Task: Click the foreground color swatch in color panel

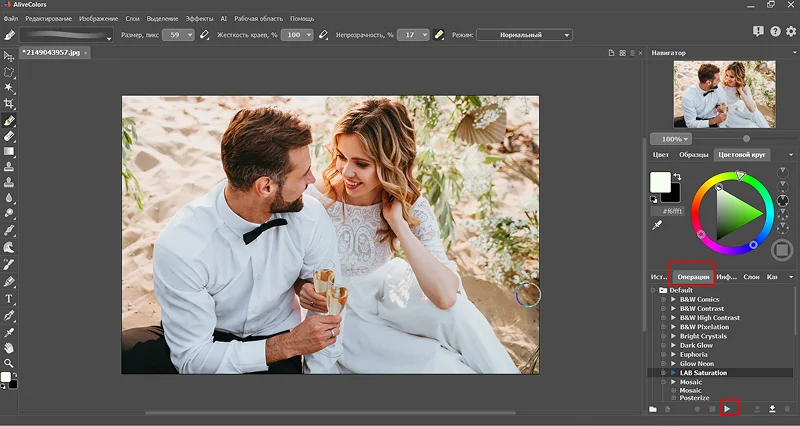Action: pyautogui.click(x=660, y=181)
